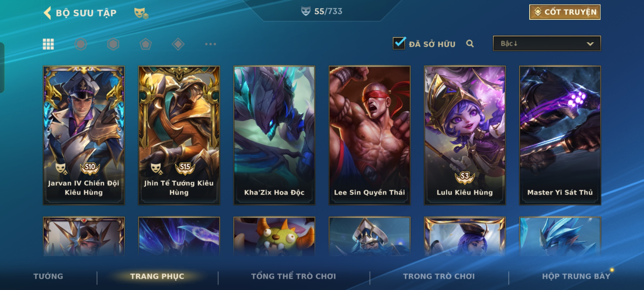Open the Cốt Truyện button
Screen dimensions: 644x290
pos(565,12)
